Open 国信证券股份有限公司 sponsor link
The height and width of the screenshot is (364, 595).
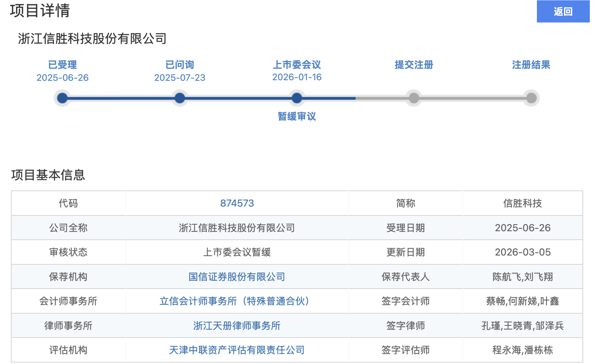point(237,277)
